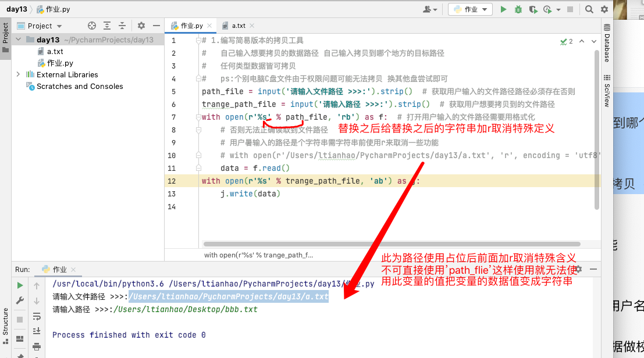Screen dimensions: 644x358
Task: Click the inspection checkmark widget showing 2
Action: coord(567,41)
